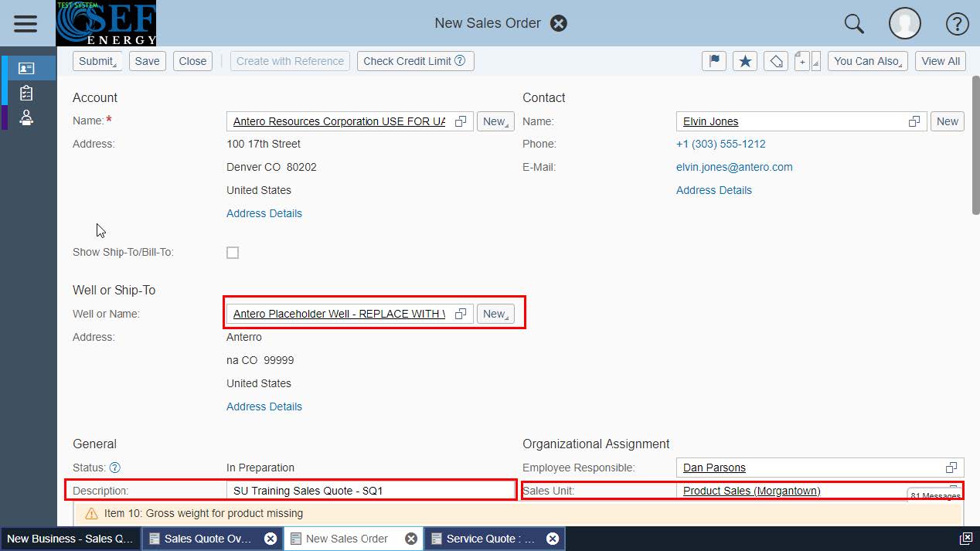Click the vertical page scrollbar

(975, 147)
